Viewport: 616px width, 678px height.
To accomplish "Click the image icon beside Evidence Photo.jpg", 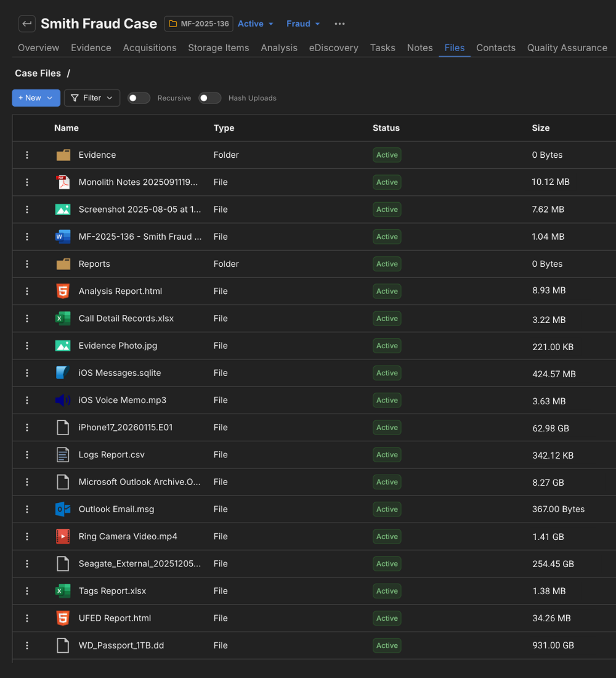I will 63,346.
